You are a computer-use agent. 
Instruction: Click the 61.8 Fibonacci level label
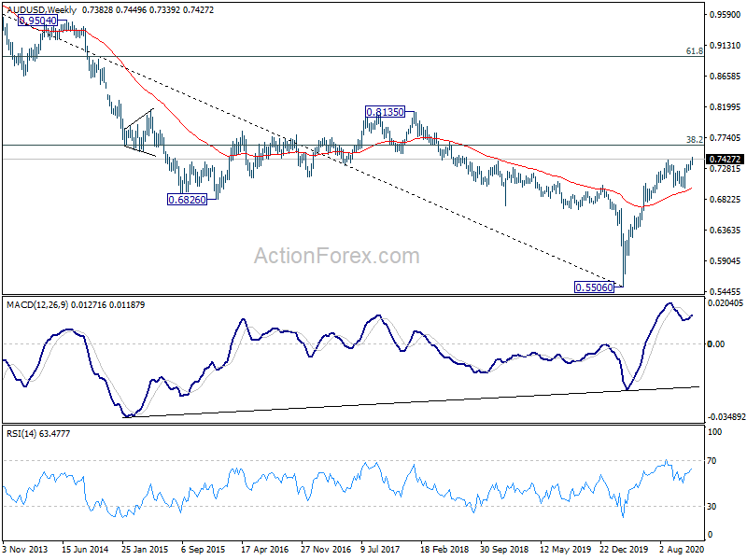tap(694, 51)
